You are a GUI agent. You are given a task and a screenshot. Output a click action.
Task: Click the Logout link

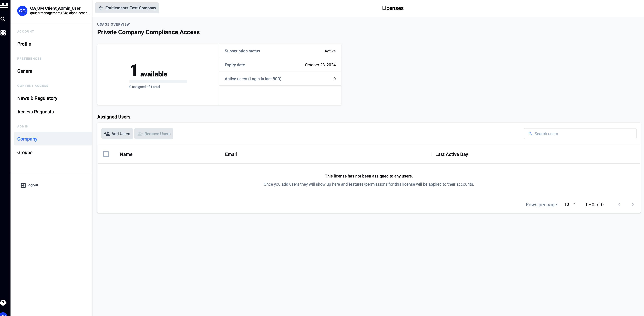[x=29, y=185]
